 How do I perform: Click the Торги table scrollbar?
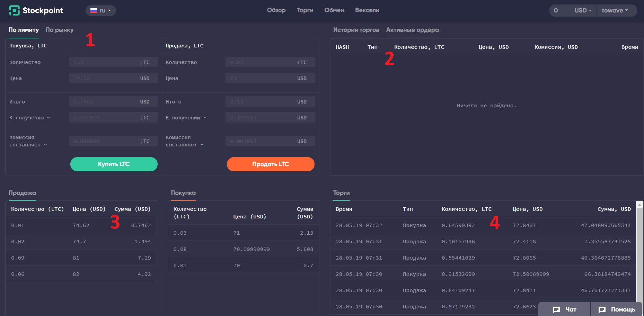640,254
